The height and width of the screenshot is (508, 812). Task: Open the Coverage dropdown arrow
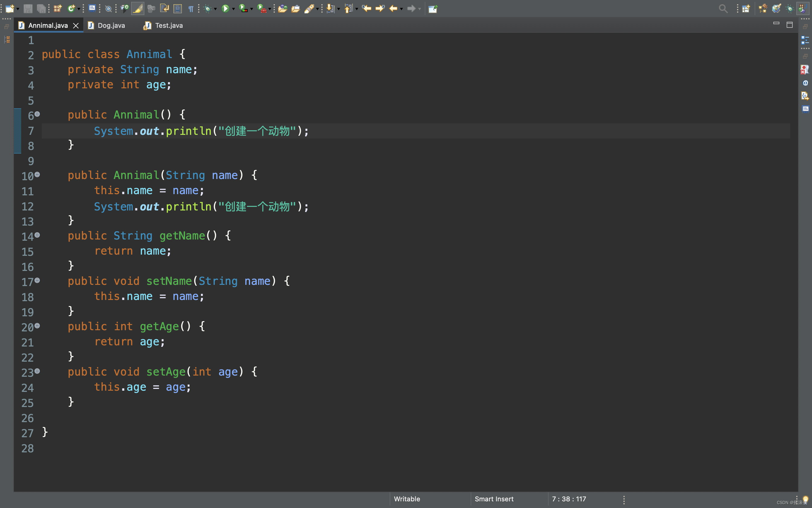[252, 9]
